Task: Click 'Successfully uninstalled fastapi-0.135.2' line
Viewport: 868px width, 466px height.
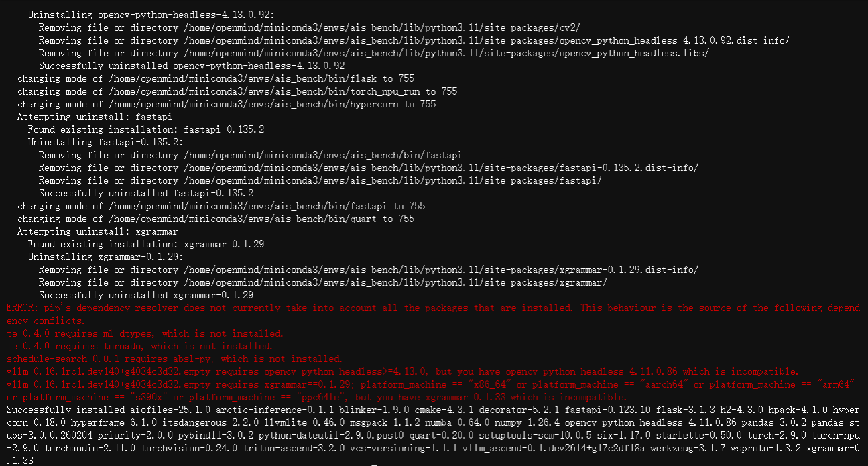Action: click(145, 193)
